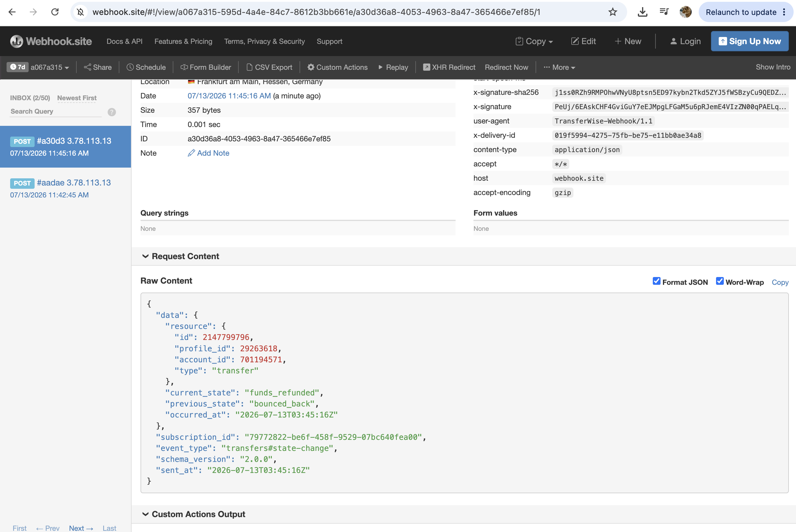The height and width of the screenshot is (532, 796).
Task: Open Docs & API menu item
Action: [125, 41]
